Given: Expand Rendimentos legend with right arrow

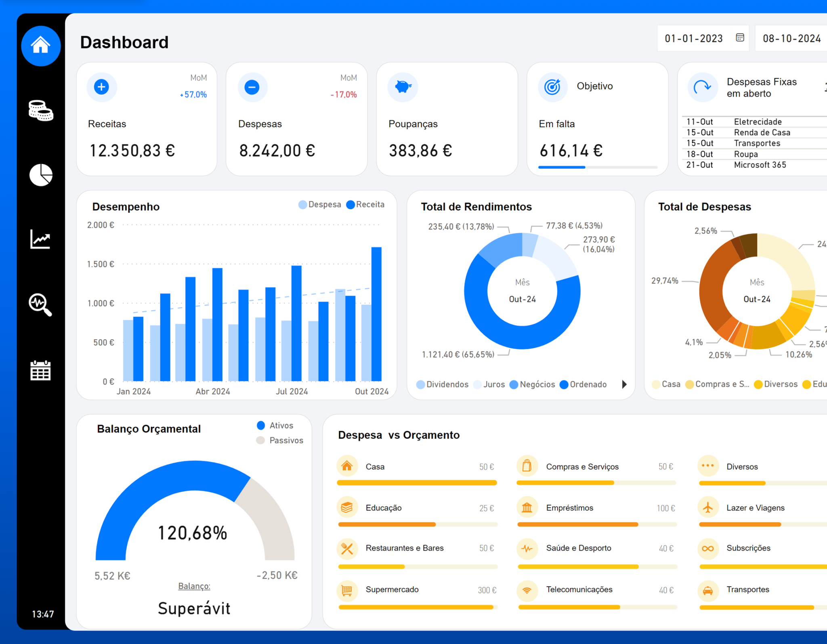Looking at the screenshot, I should click(624, 384).
